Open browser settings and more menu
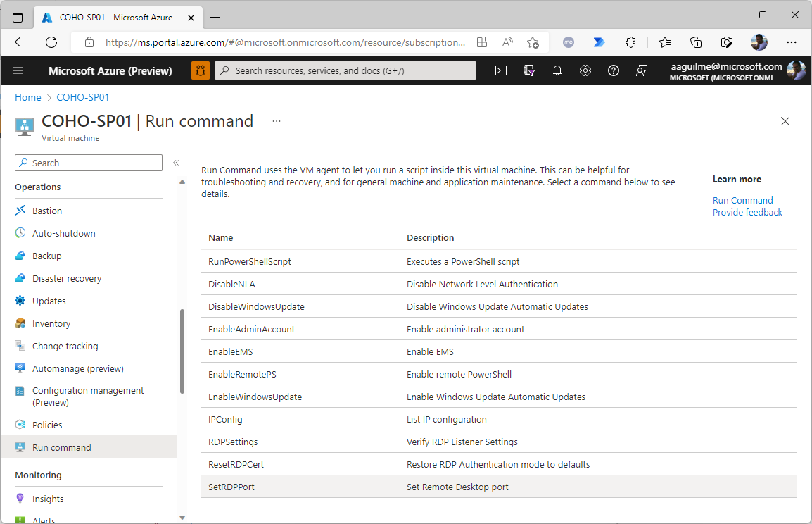812x524 pixels. point(792,42)
